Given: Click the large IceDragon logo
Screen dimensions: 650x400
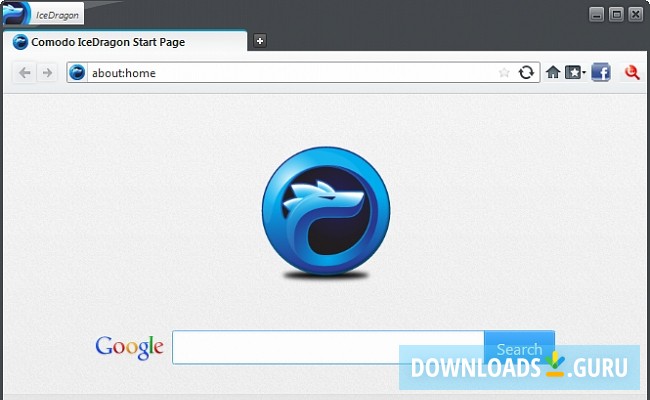Looking at the screenshot, I should point(326,211).
